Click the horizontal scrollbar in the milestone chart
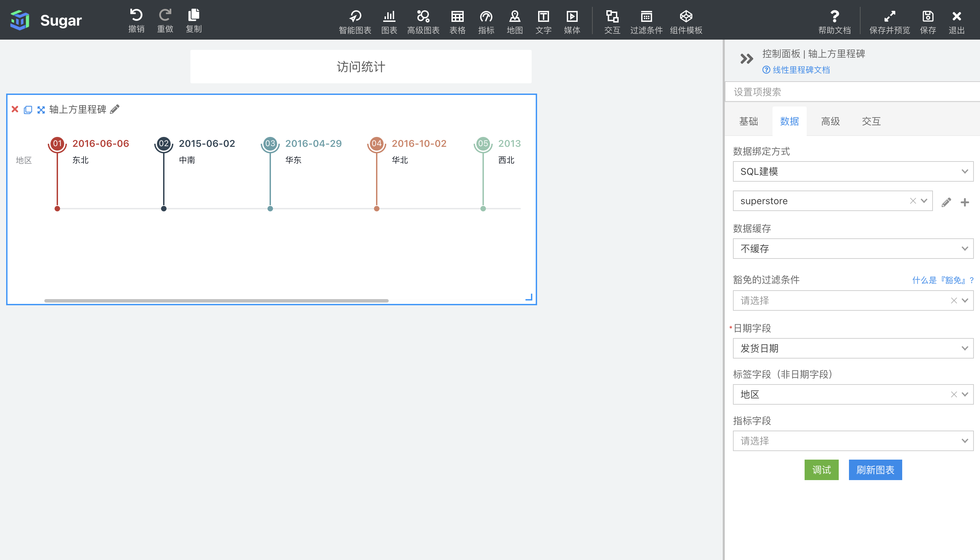This screenshot has height=560, width=980. pos(216,301)
